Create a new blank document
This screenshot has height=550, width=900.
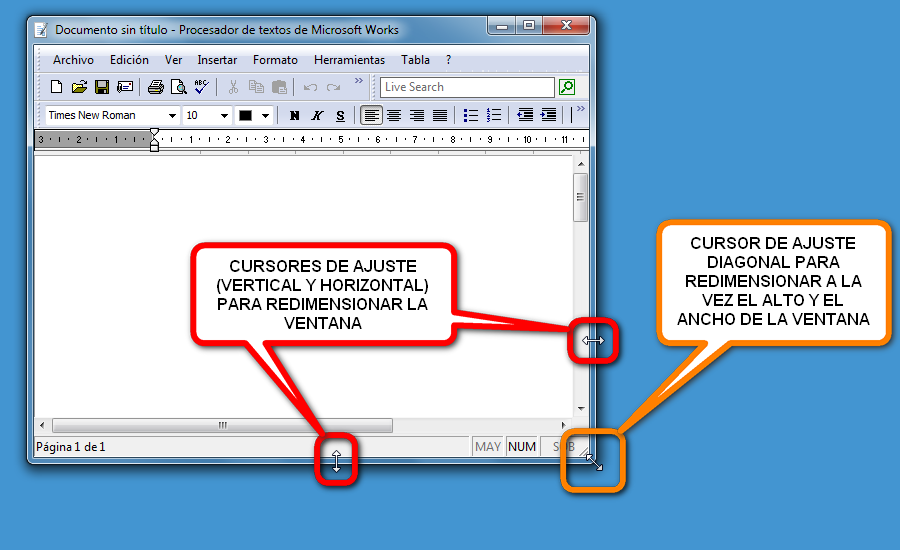coord(56,87)
